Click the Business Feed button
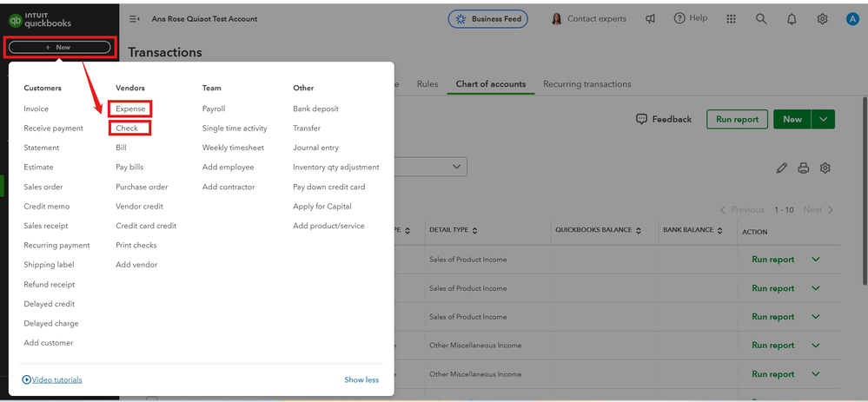This screenshot has width=868, height=402. (x=488, y=19)
